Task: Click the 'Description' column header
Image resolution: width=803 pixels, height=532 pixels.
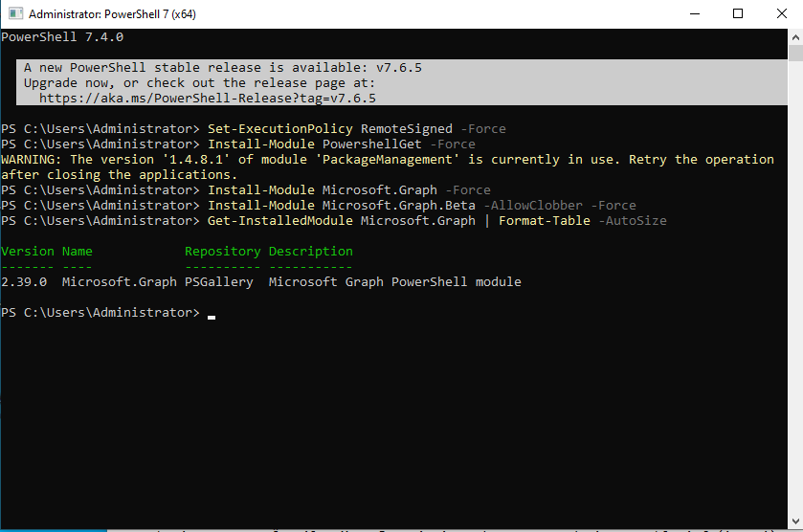Action: pyautogui.click(x=311, y=252)
